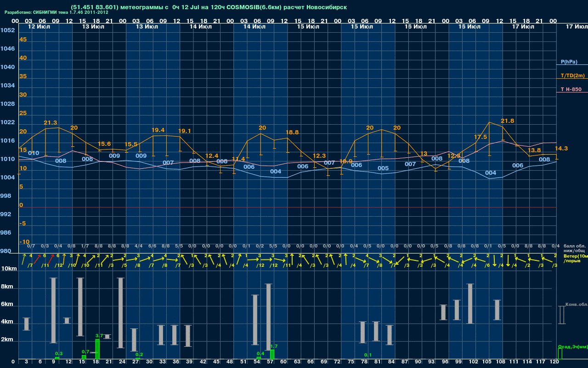Click the 1/7 cloud cover value
This screenshot has height=368, width=588.
click(85, 246)
